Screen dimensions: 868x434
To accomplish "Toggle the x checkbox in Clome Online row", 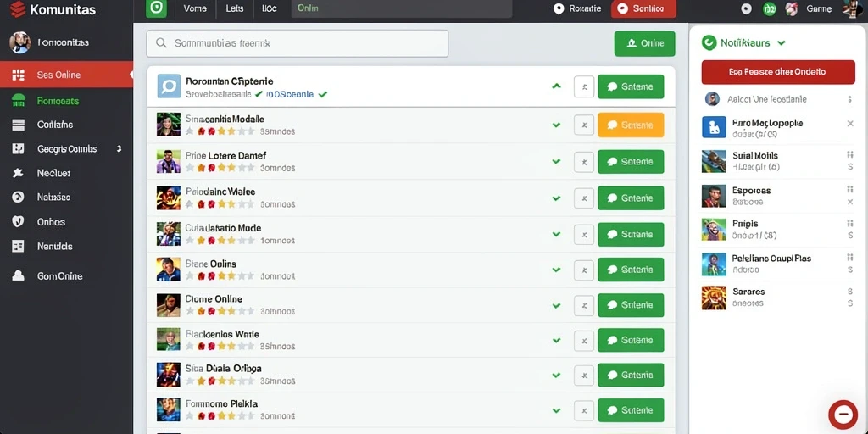I will click(584, 305).
